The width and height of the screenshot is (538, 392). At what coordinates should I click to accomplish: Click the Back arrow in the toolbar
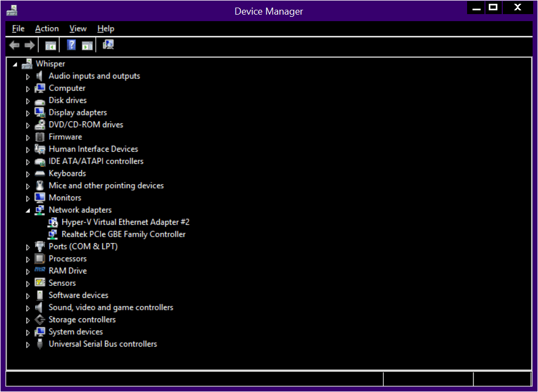tap(15, 45)
